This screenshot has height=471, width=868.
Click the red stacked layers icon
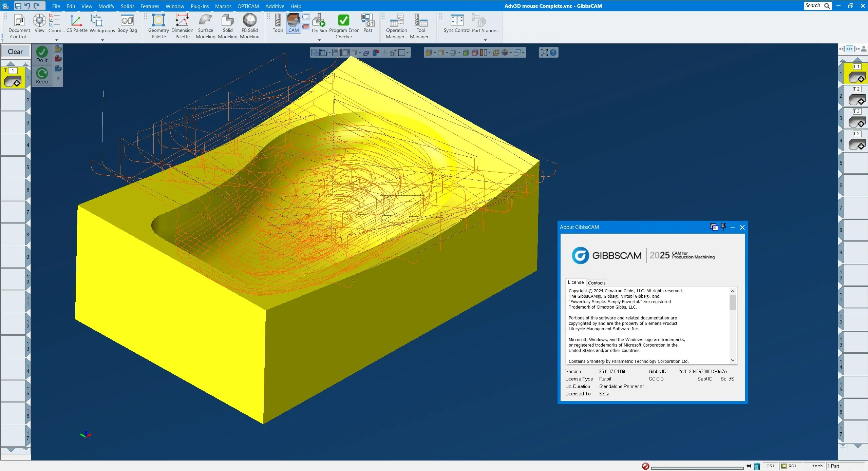pos(475,53)
